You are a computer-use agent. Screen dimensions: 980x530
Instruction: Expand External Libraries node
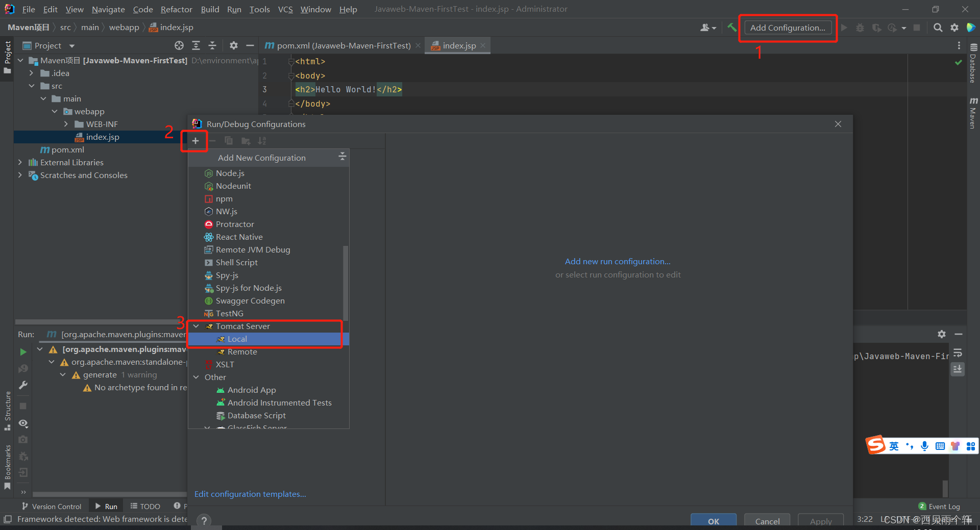[20, 162]
